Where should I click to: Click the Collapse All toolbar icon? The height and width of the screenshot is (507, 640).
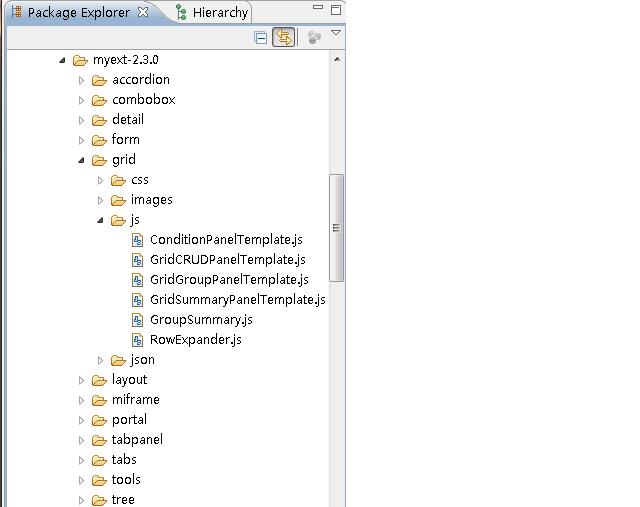coord(261,37)
